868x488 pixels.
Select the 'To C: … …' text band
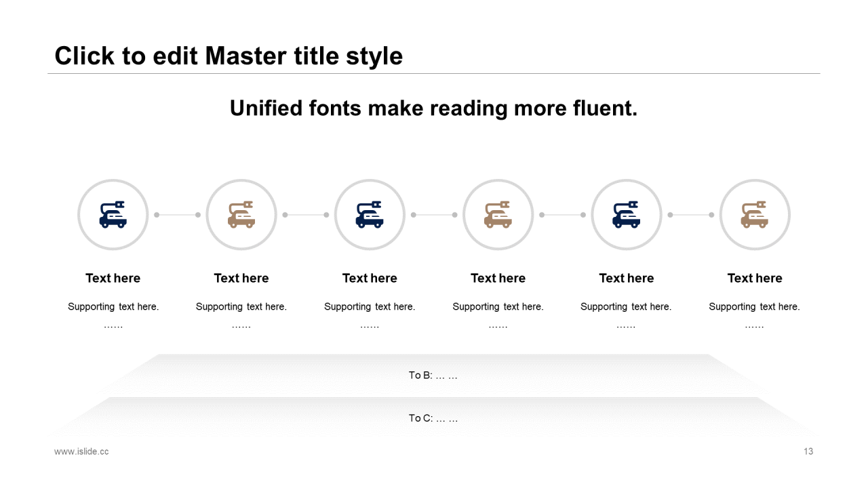[x=433, y=418]
